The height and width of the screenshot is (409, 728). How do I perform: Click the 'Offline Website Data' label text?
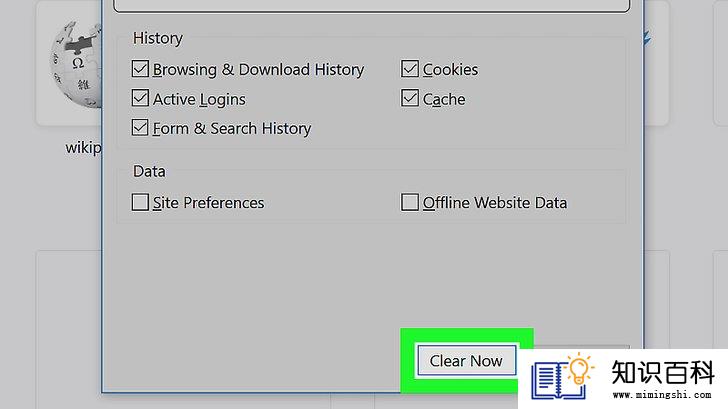click(495, 203)
